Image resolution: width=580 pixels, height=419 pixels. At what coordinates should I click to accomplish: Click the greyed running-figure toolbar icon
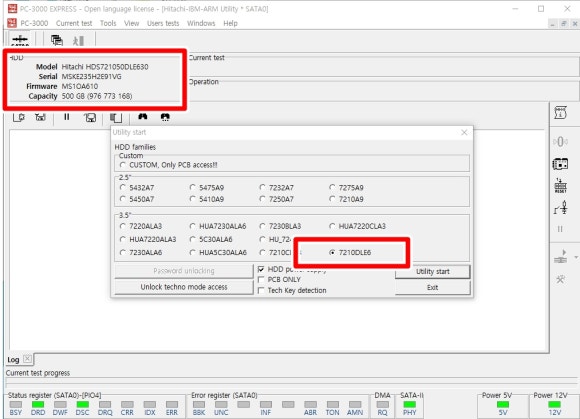pos(78,40)
